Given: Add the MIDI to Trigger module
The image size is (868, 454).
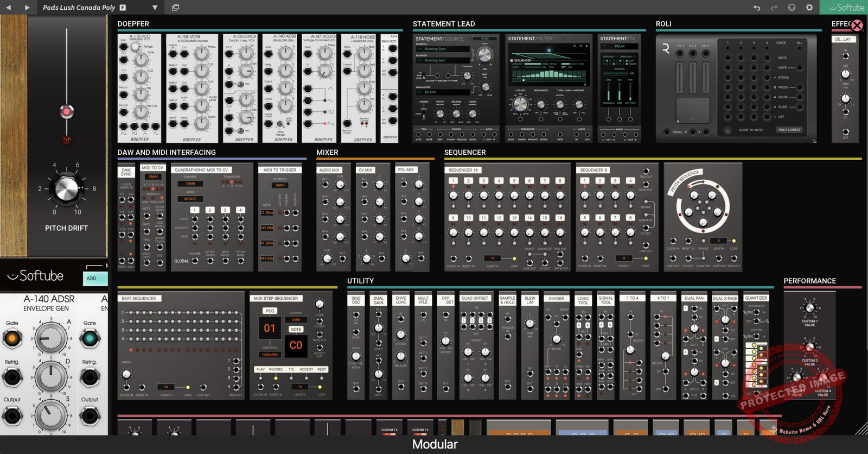Looking at the screenshot, I should (x=279, y=218).
